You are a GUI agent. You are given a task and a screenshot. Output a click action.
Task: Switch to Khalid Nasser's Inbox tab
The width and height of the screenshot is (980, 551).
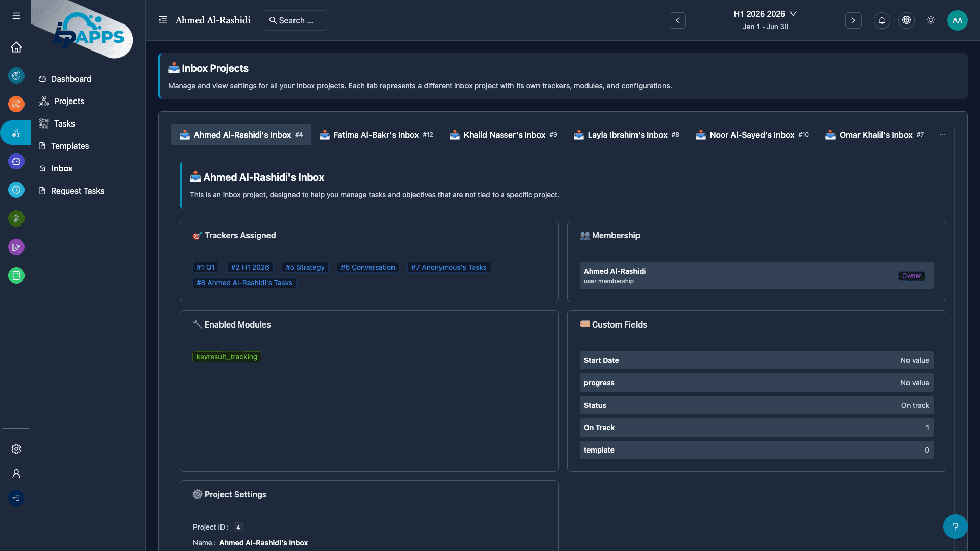[503, 135]
